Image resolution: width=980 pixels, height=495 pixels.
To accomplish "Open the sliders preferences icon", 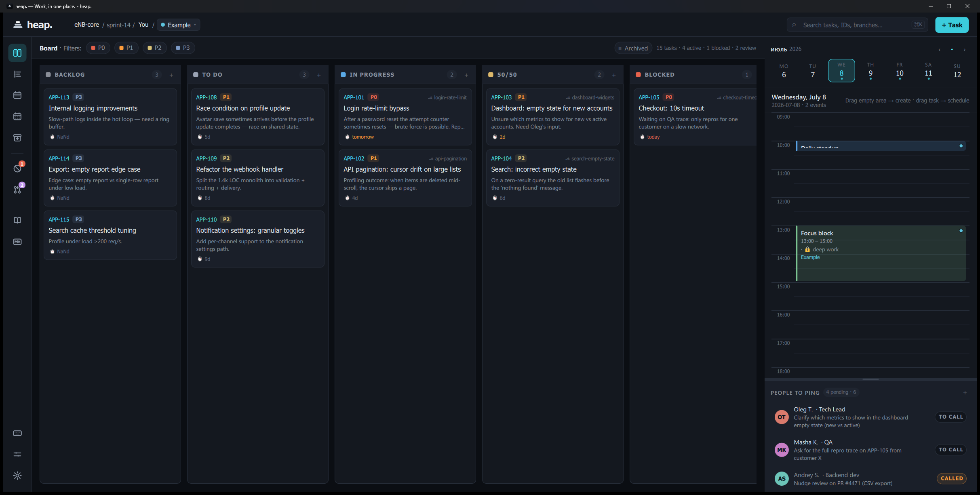I will coord(17,455).
